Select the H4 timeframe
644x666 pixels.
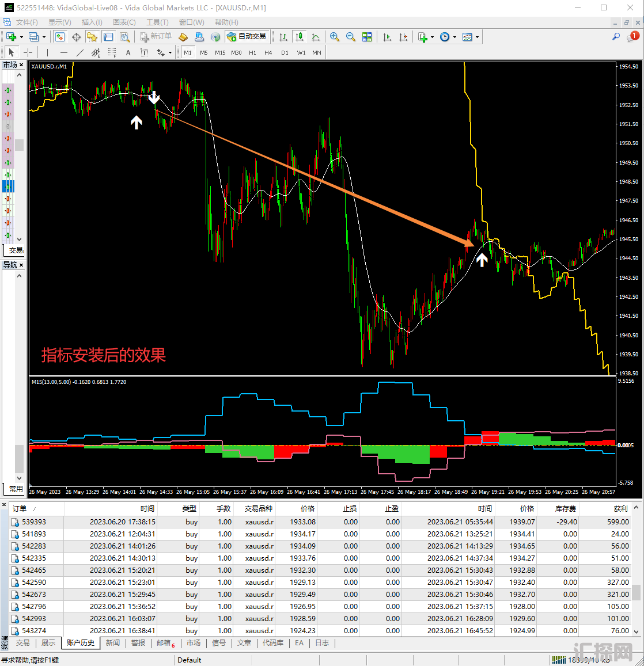[268, 52]
